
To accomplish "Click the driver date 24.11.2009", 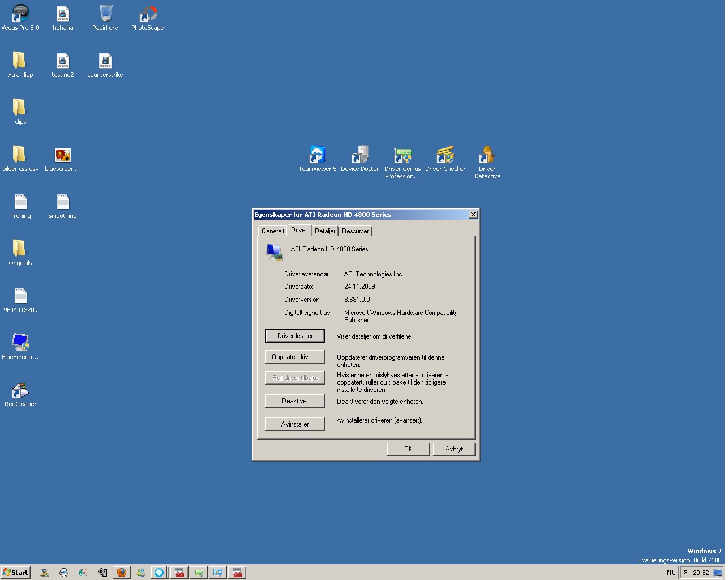I will pyautogui.click(x=359, y=287).
